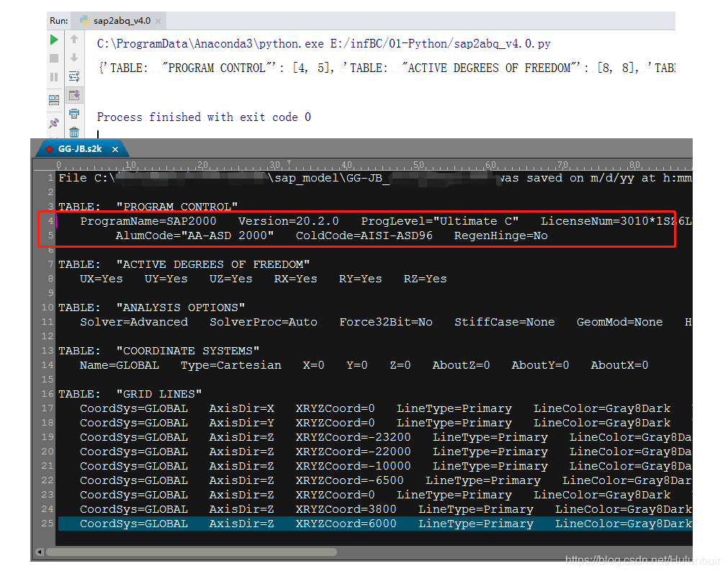Click 'RZ=Yes' on line 8
The height and width of the screenshot is (574, 728).
tap(426, 279)
